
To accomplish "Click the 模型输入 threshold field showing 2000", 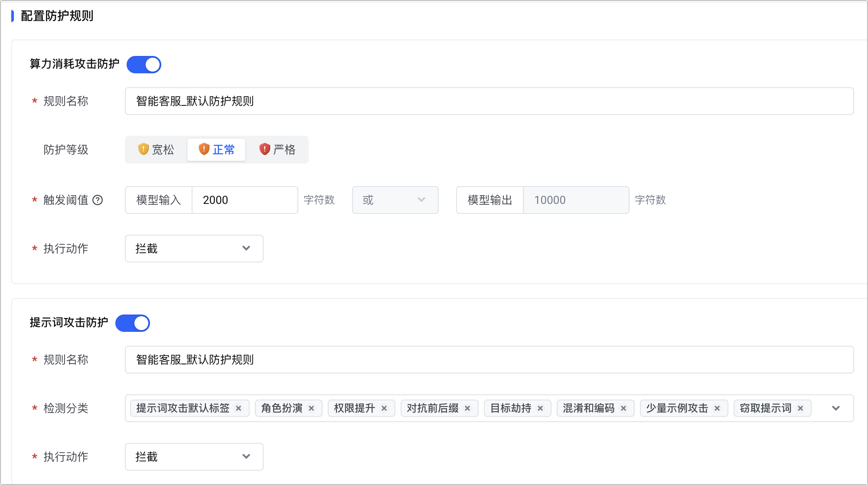I will point(245,200).
